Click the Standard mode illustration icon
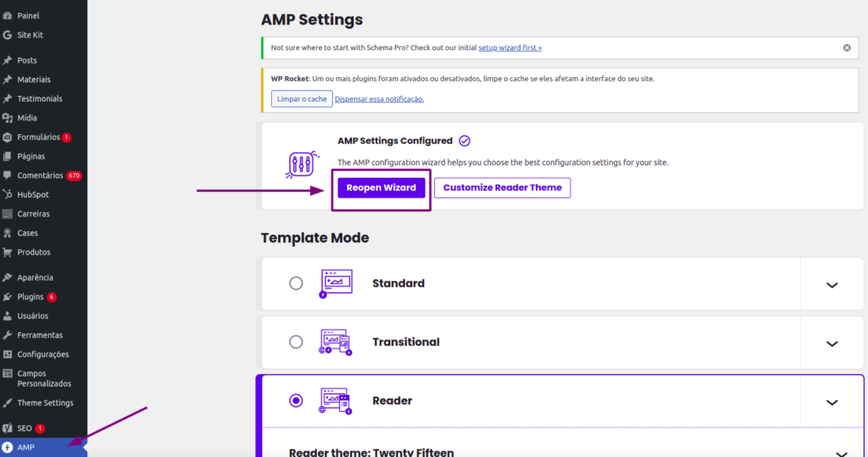The height and width of the screenshot is (457, 868). coord(336,284)
